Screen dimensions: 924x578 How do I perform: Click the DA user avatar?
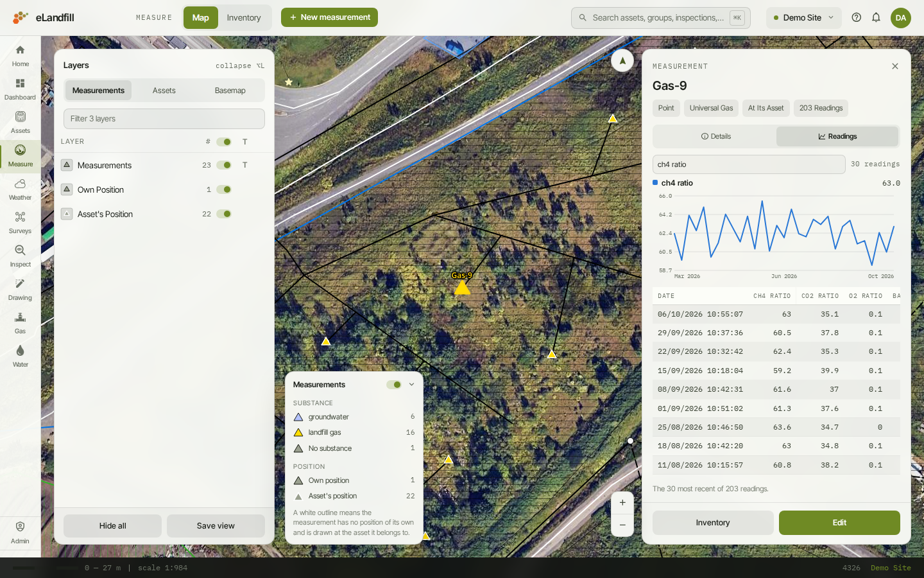[901, 17]
